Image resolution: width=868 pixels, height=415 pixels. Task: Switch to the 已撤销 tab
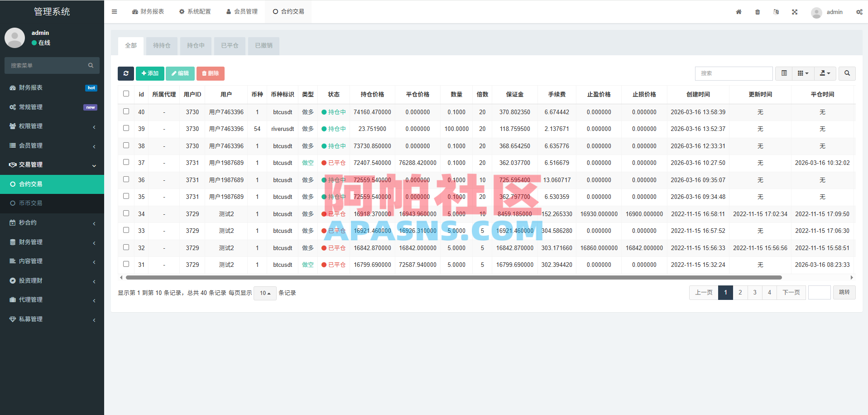point(264,46)
